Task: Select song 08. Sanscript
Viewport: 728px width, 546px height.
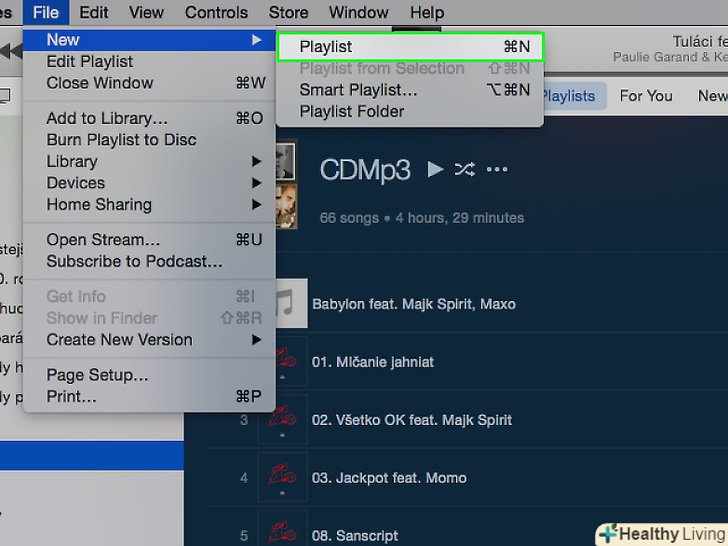Action: pyautogui.click(x=355, y=535)
